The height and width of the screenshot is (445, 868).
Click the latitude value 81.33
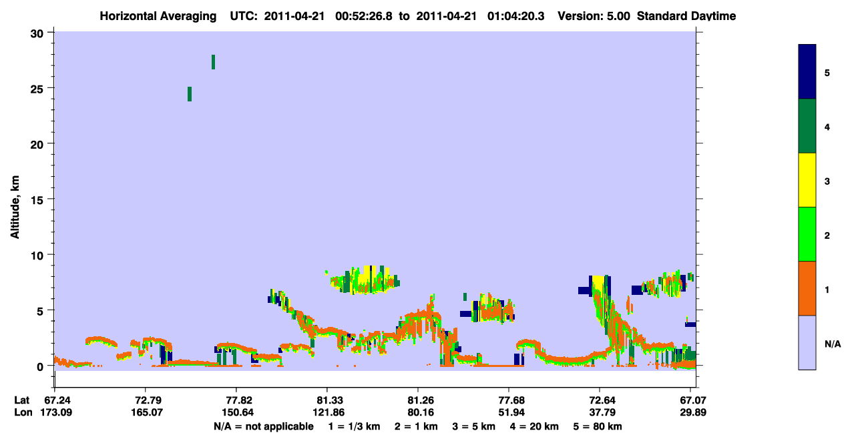point(327,400)
